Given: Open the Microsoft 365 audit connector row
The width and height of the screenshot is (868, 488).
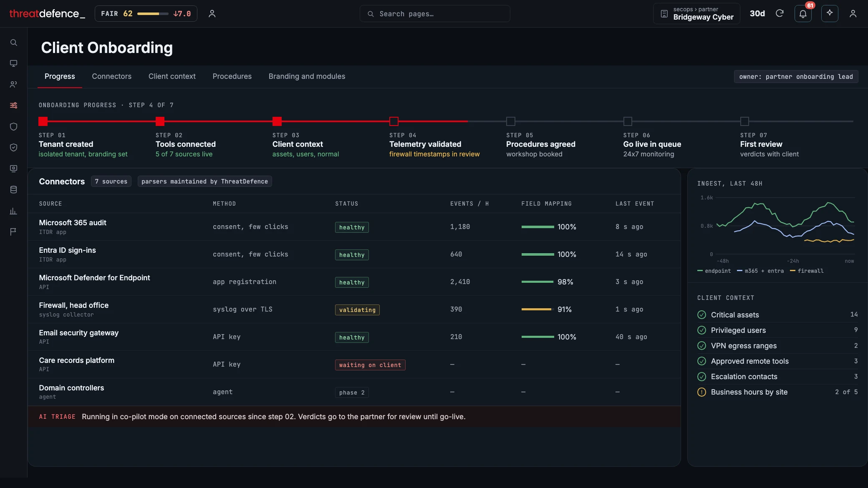Looking at the screenshot, I should [x=354, y=226].
